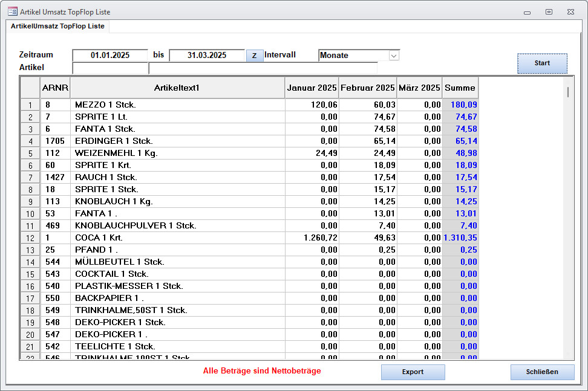Click the application icon in the title bar
Image resolution: width=588 pixels, height=391 pixels.
[12, 11]
